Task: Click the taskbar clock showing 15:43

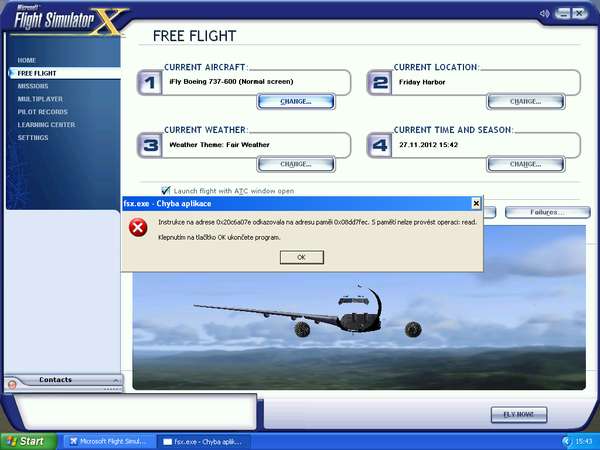Action: tap(583, 442)
